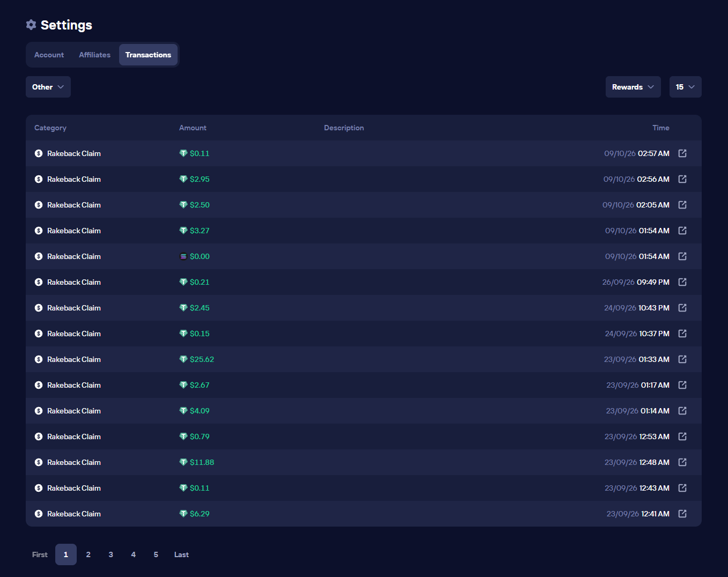Click Rakeback Claim label in $0.79 row
The height and width of the screenshot is (577, 728).
[x=74, y=437]
